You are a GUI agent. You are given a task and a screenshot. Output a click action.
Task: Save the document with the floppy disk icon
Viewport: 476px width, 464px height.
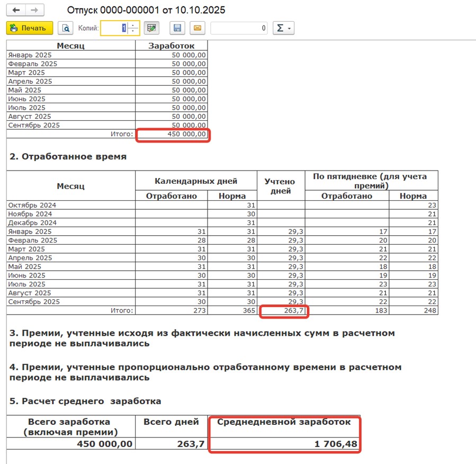(x=177, y=28)
